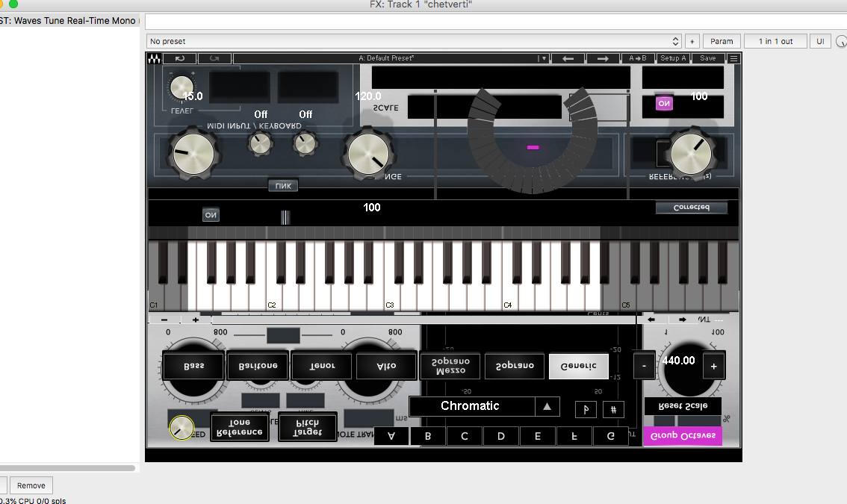Click the small level knob showing 15.0
This screenshot has width=847, height=504.
point(181,87)
